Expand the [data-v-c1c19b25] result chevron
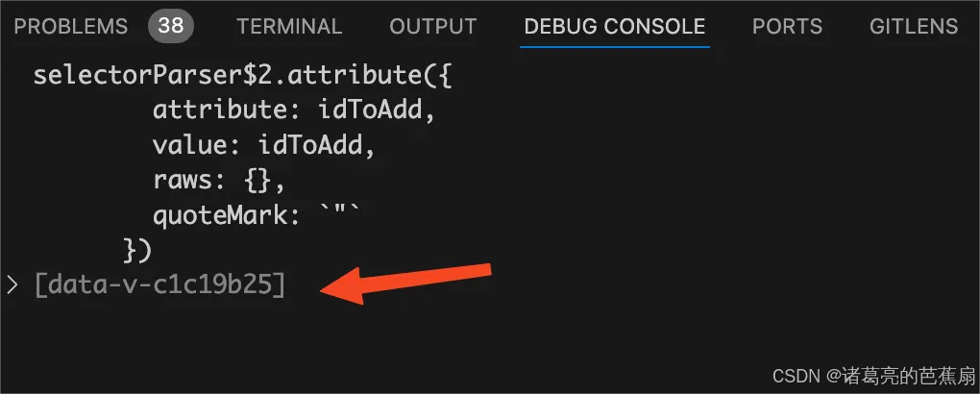The image size is (980, 394). tap(12, 285)
